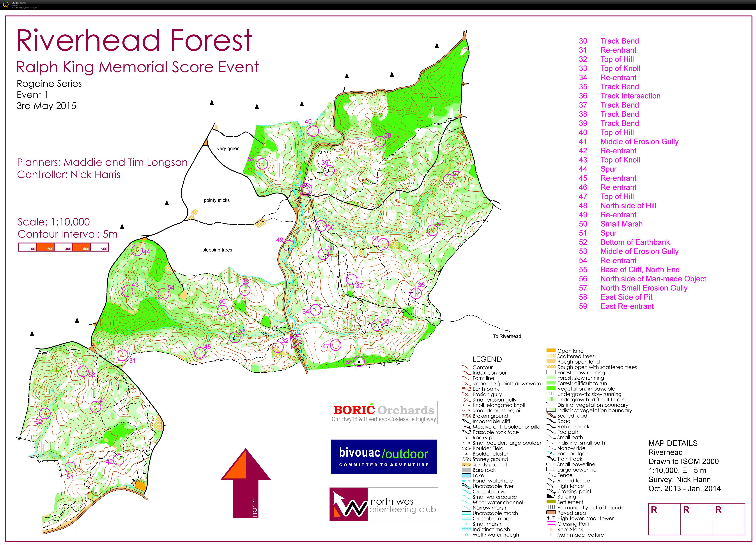Viewport: 756px width, 545px height.
Task: Click the '3rd May 2015' date text
Action: (x=47, y=106)
